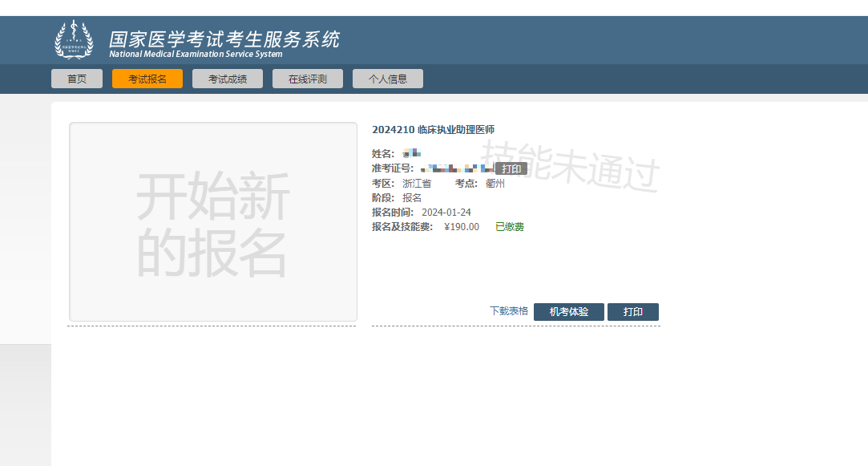
Task: Click the 2024210 临床执业助理医师 exam title
Action: click(434, 130)
